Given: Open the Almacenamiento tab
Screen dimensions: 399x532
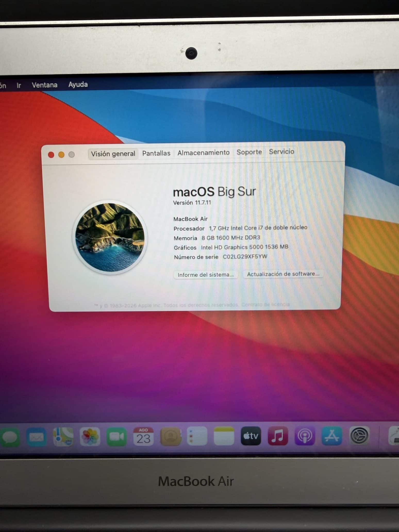Looking at the screenshot, I should click(203, 153).
